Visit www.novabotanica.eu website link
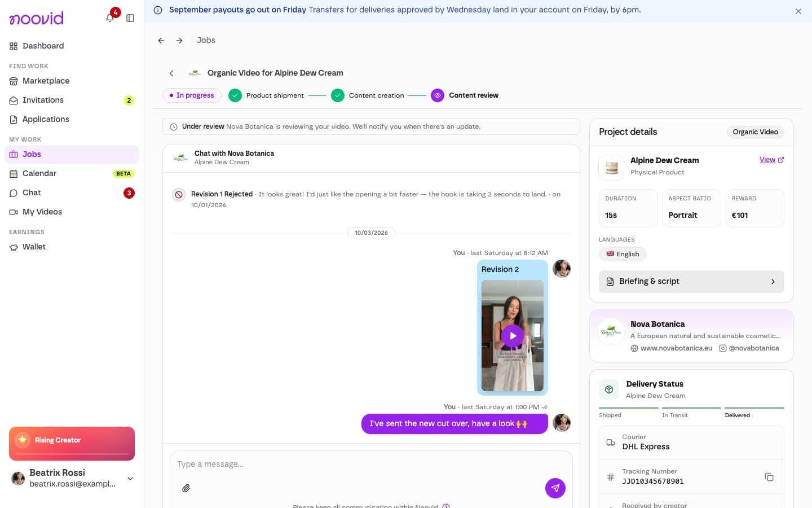 671,348
